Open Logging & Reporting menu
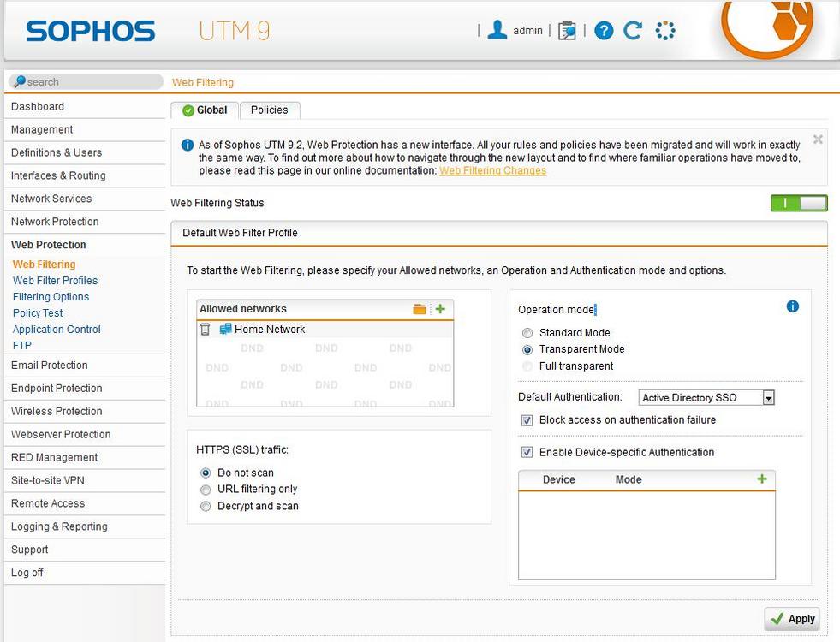Viewport: 840px width, 642px height. pos(85,527)
